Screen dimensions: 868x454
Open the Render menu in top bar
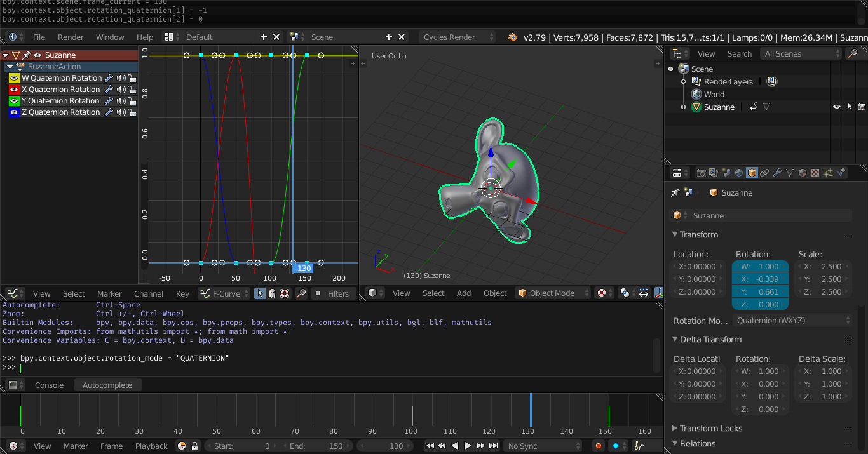[x=71, y=37]
